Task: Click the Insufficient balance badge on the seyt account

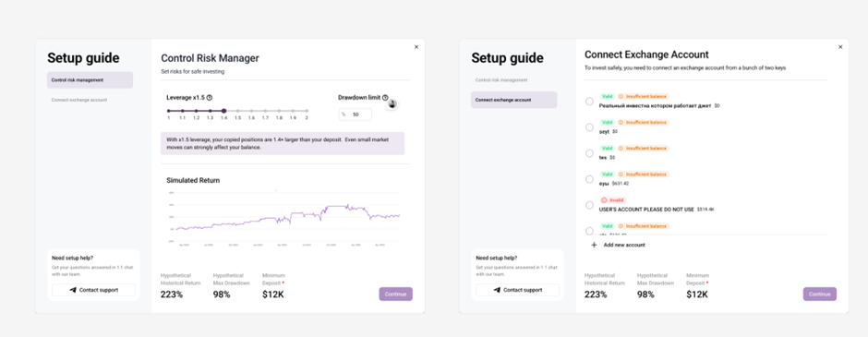Action: (x=644, y=122)
